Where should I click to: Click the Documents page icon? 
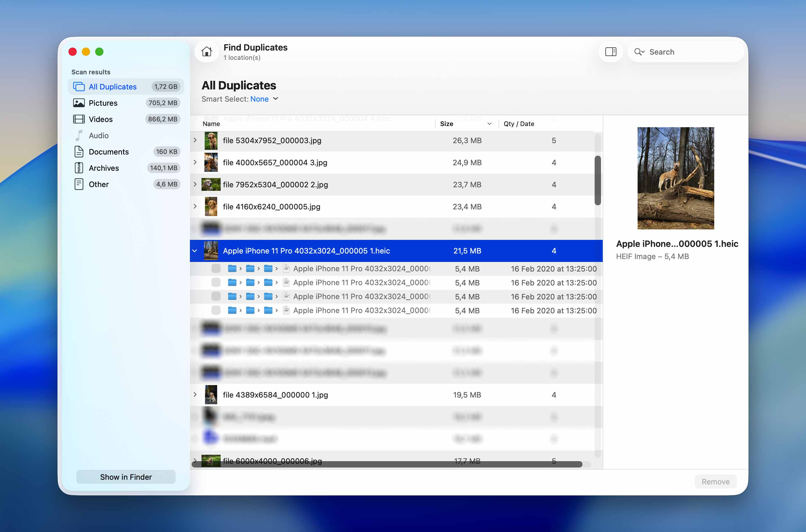[x=79, y=152]
